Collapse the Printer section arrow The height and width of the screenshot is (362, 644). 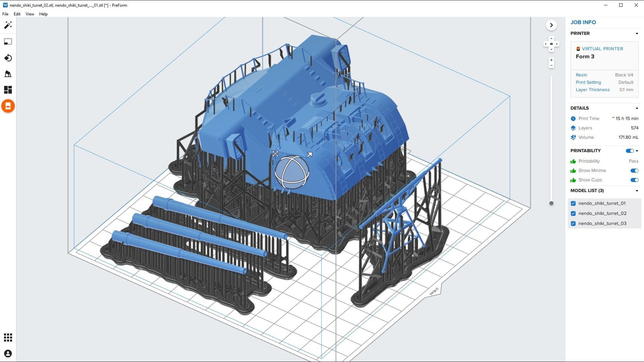point(637,34)
